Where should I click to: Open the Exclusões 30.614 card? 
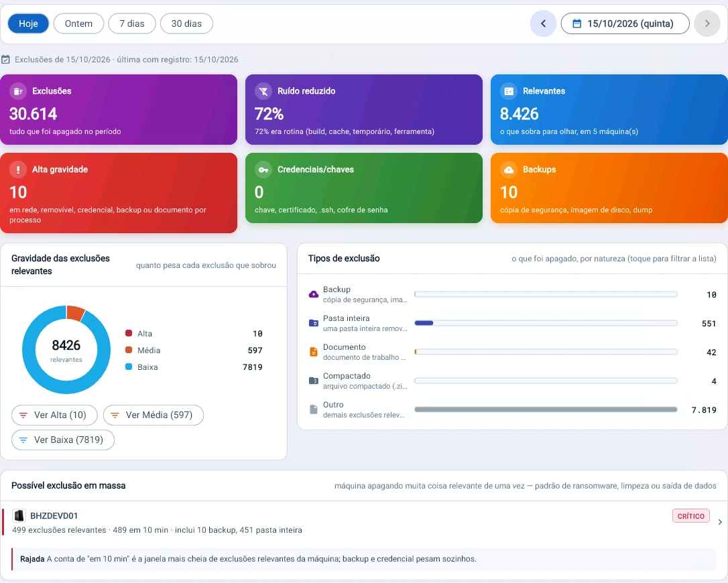119,109
